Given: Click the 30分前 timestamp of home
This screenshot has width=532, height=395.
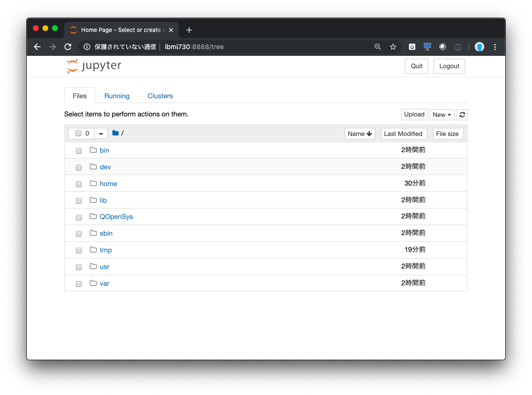Looking at the screenshot, I should coord(415,183).
